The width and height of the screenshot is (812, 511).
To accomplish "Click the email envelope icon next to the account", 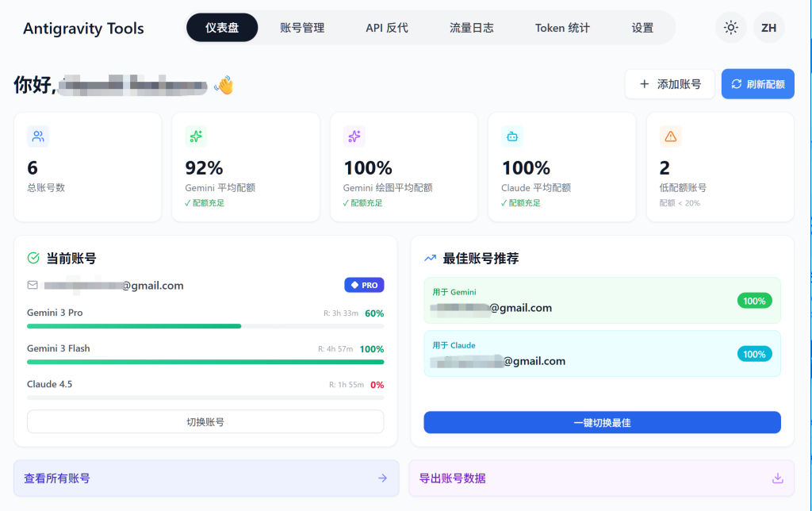I will tap(33, 285).
